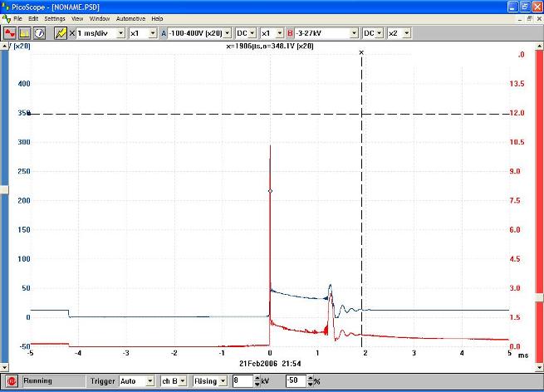Open the Rising edge direction dropdown
The width and height of the screenshot is (544, 392).
223,380
